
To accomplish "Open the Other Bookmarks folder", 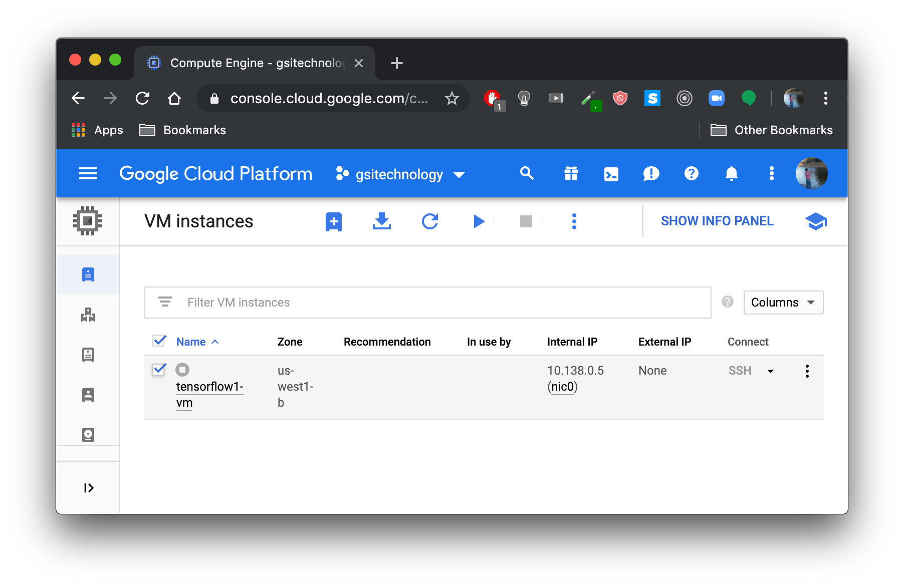I will pyautogui.click(x=772, y=130).
